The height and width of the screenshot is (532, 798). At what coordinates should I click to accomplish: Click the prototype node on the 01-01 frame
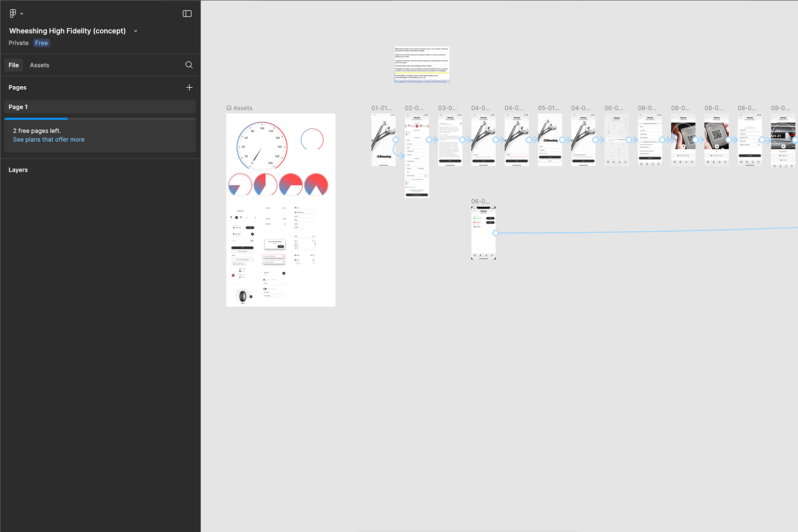click(x=396, y=140)
